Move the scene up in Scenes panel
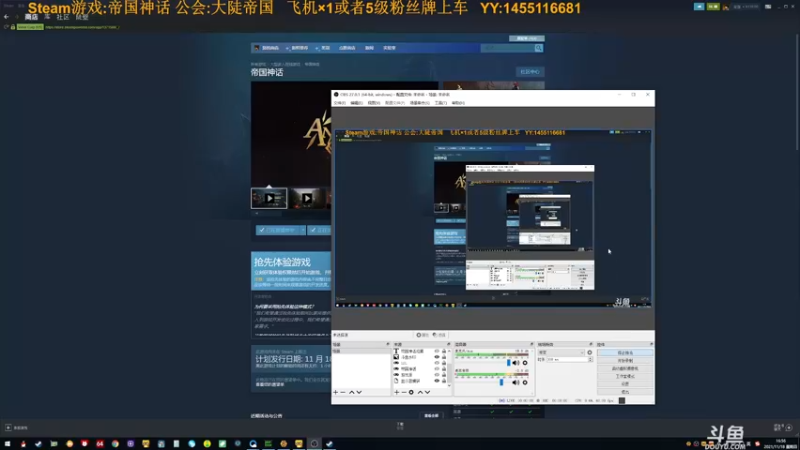This screenshot has width=800, height=450. [x=352, y=392]
